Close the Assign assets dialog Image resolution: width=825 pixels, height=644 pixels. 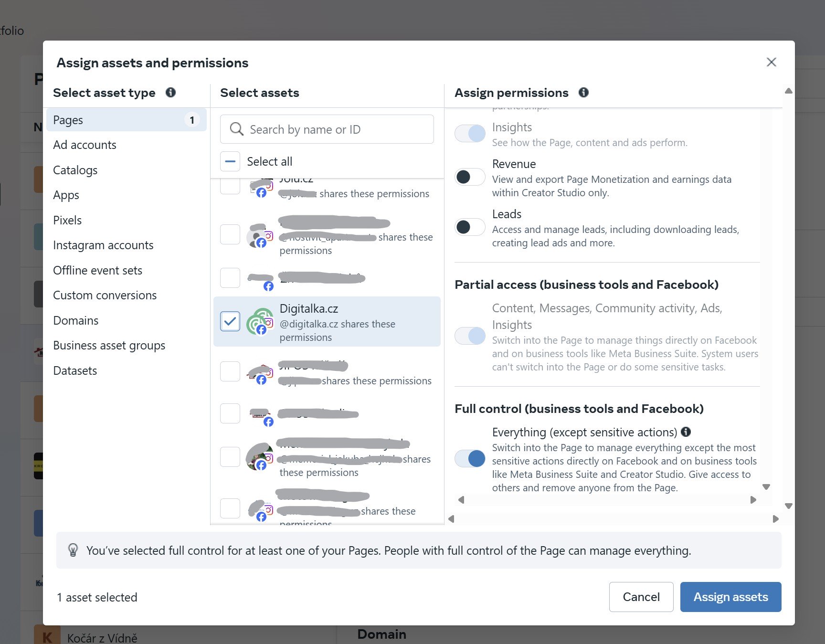(771, 62)
